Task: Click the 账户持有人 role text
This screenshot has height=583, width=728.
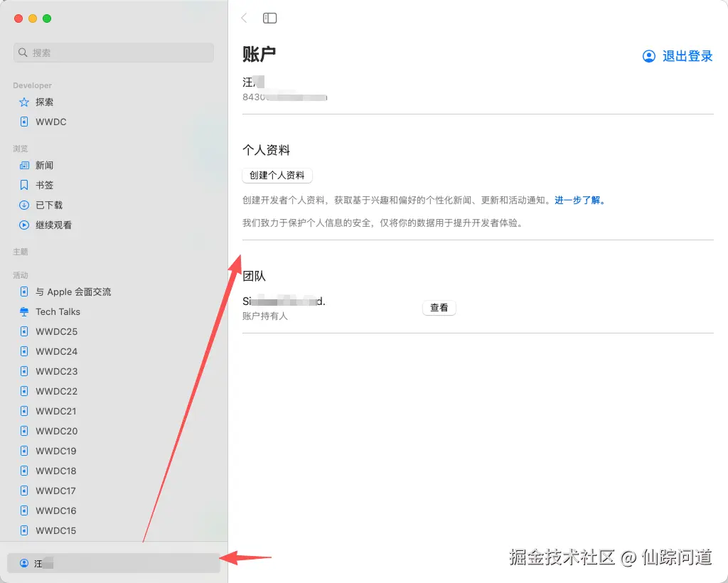Action: pyautogui.click(x=265, y=316)
